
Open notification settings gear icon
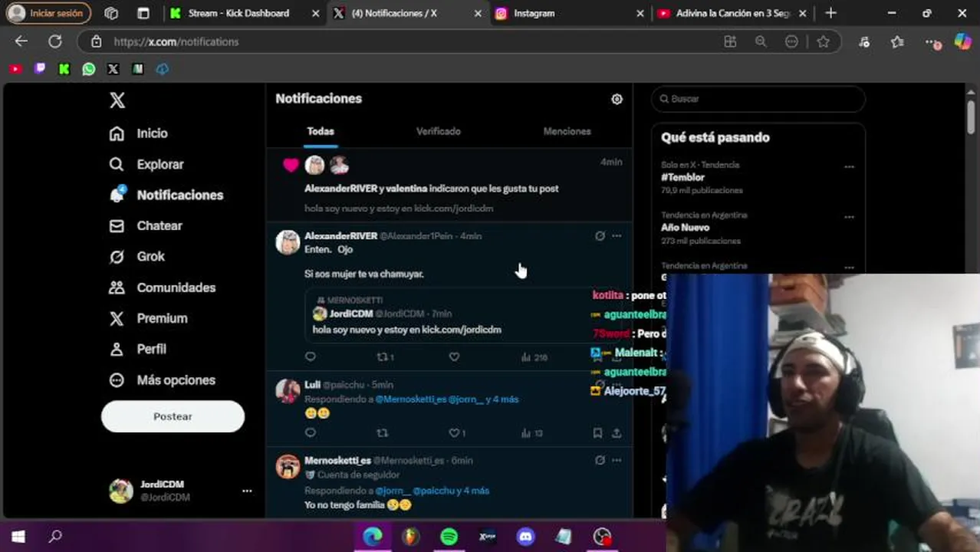pos(617,99)
